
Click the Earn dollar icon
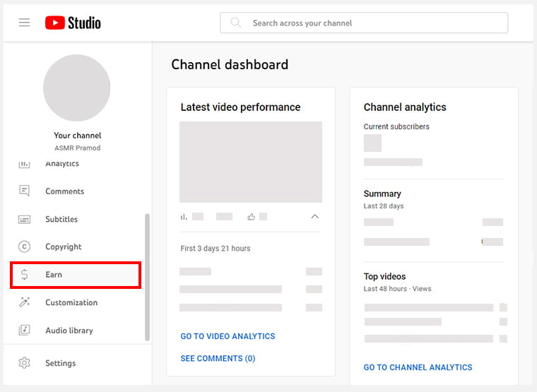(24, 275)
